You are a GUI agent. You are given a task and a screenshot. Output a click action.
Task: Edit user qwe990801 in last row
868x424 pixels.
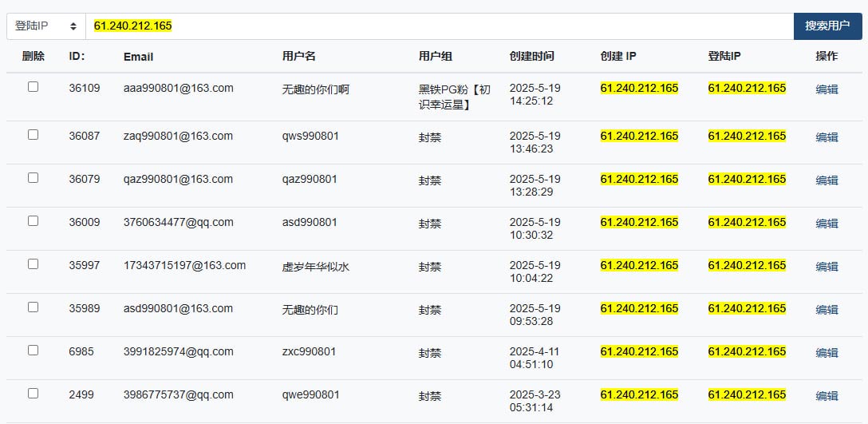pyautogui.click(x=827, y=396)
